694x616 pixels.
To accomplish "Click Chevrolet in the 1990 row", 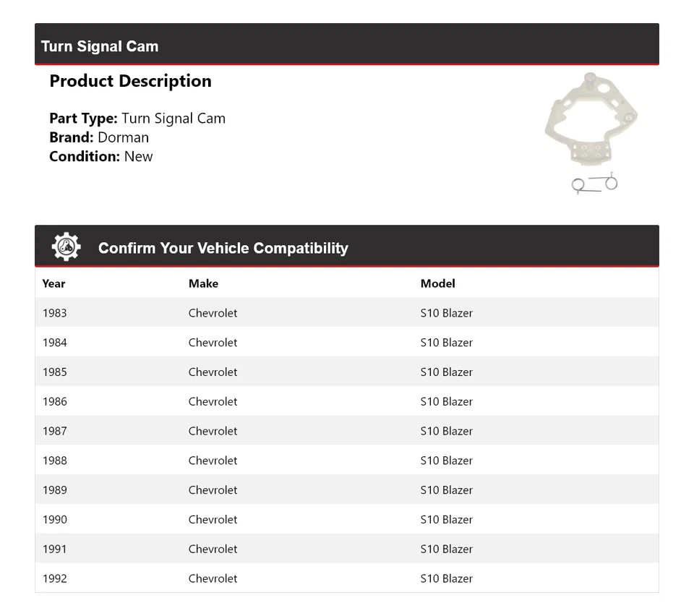I will tap(213, 520).
